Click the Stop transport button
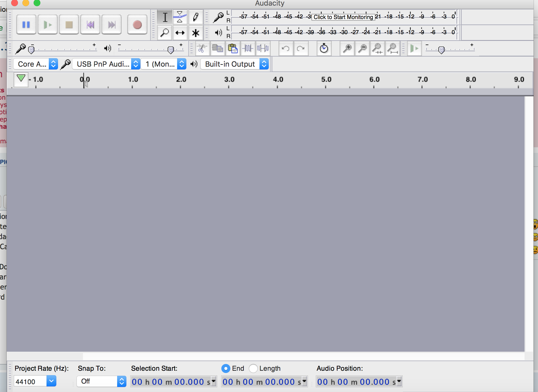 point(69,25)
